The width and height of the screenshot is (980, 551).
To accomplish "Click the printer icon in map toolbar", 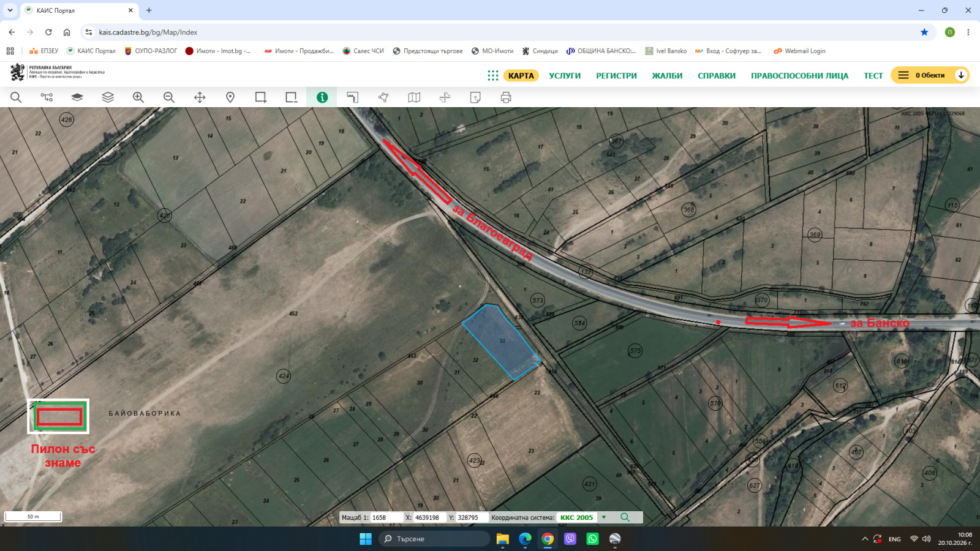I will 506,97.
